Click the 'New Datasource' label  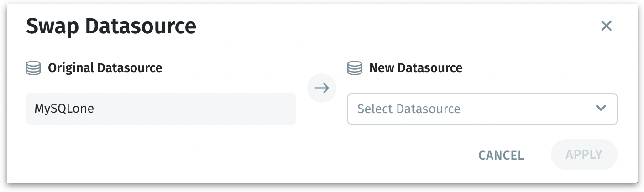tap(416, 68)
